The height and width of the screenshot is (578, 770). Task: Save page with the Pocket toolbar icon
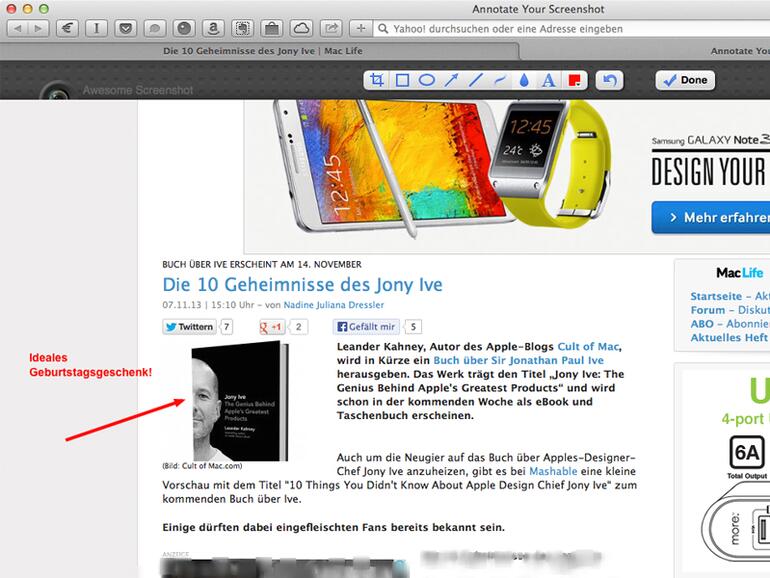click(x=126, y=28)
